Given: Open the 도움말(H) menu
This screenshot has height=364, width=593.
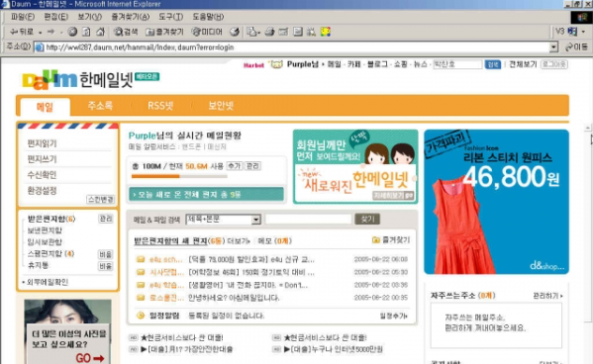Looking at the screenshot, I should [208, 17].
